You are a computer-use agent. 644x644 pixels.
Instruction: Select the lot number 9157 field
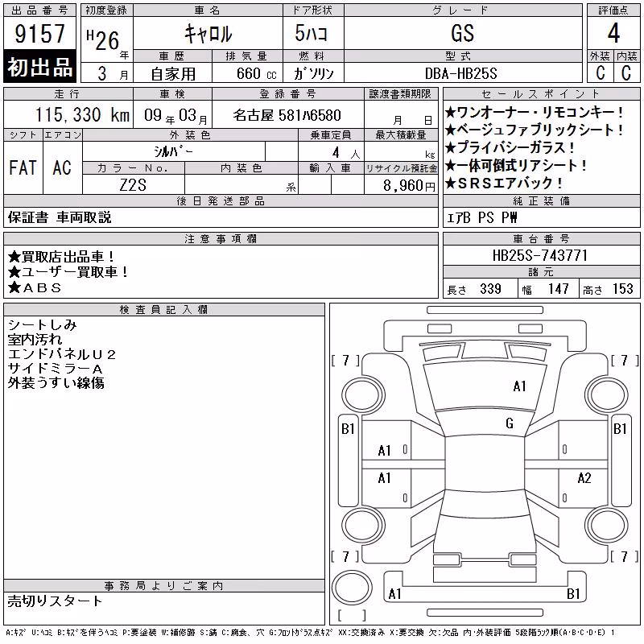click(x=39, y=33)
